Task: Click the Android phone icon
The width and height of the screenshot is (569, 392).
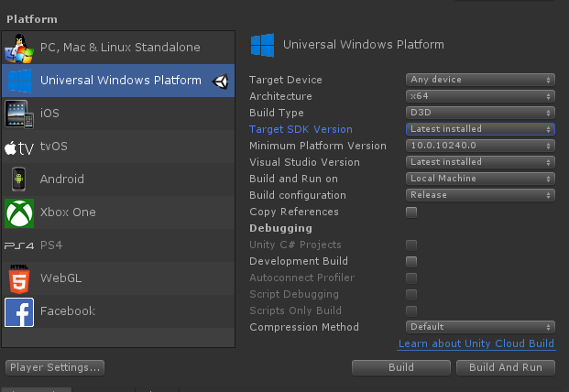Action: 18,180
